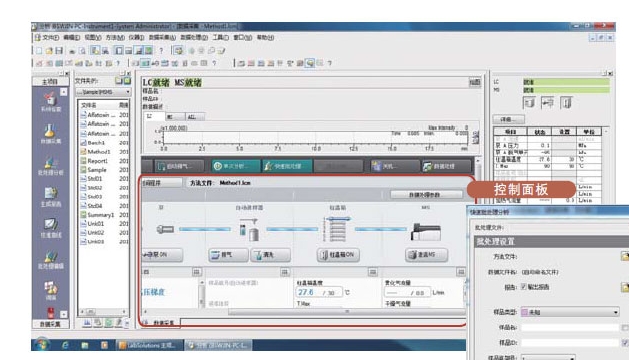The image size is (629, 360).
Task: Select 数据采集 tab below the control panel
Action: coord(163,323)
